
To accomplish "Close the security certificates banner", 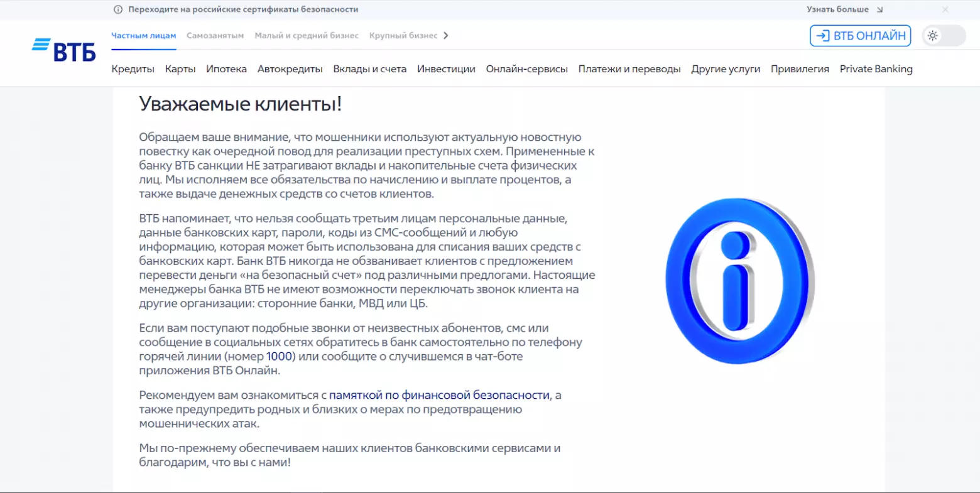I will tap(945, 9).
